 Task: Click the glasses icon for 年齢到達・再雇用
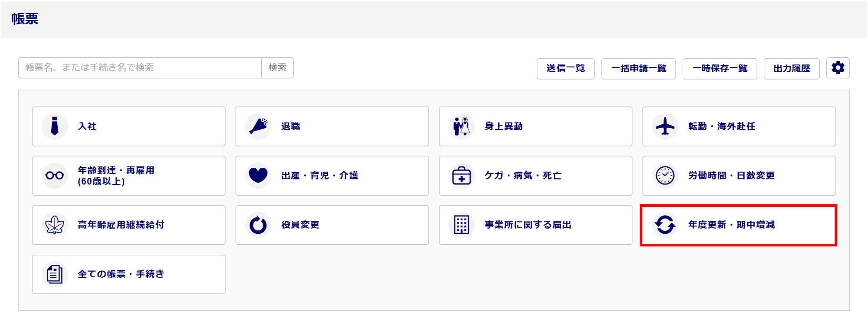pyautogui.click(x=55, y=176)
